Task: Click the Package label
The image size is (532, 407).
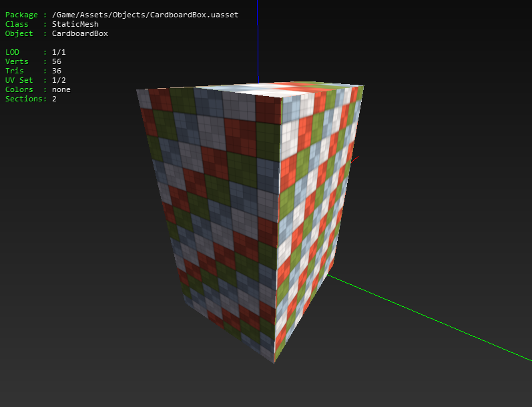Action: click(x=21, y=15)
